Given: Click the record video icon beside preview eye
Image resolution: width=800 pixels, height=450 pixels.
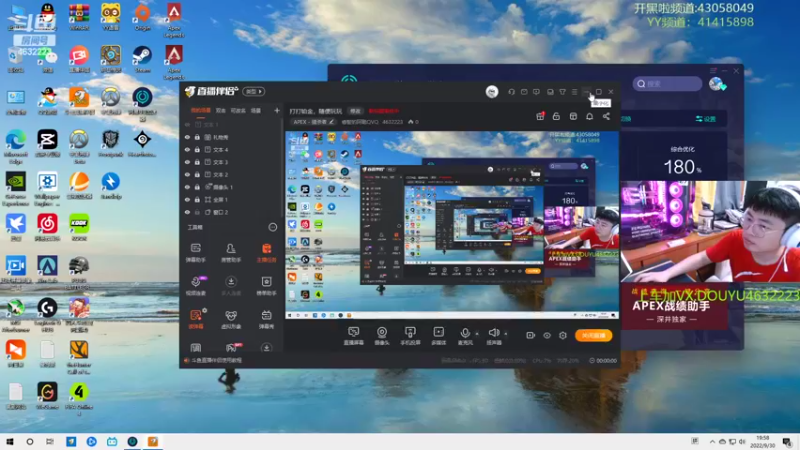Looking at the screenshot, I should 531,335.
